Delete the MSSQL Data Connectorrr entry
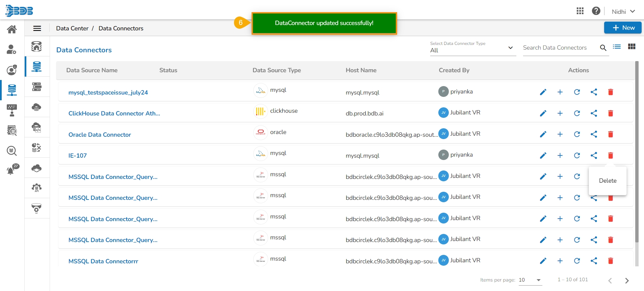Image resolution: width=644 pixels, height=291 pixels. pyautogui.click(x=611, y=261)
